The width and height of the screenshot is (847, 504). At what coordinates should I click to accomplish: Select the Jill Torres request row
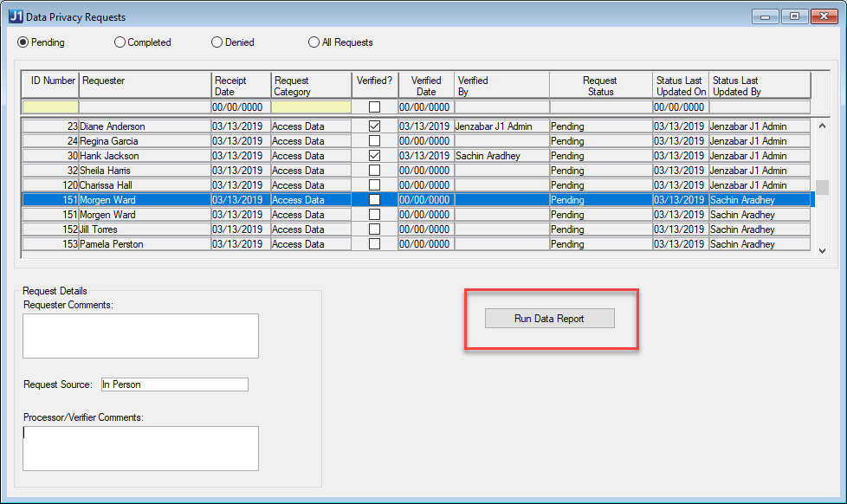[144, 229]
